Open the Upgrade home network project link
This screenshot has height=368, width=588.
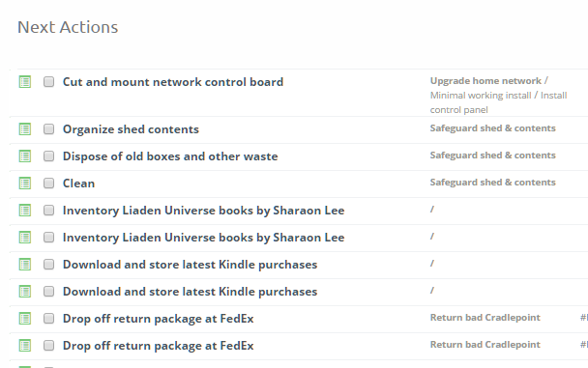[485, 81]
